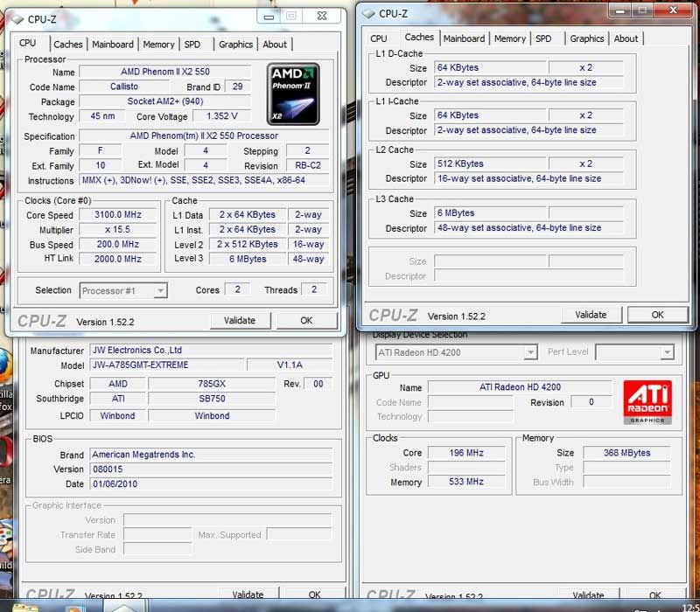The height and width of the screenshot is (612, 700).
Task: Go to SPD tab in the processor window
Action: [x=192, y=45]
